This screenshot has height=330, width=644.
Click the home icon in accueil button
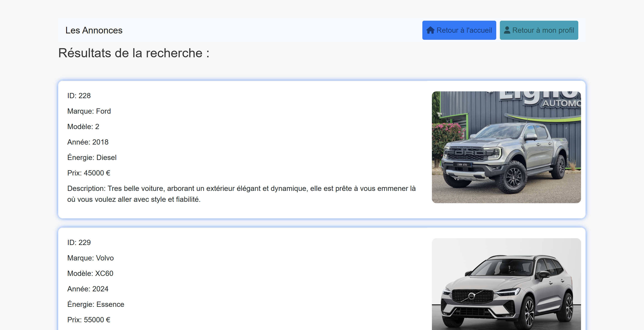coord(430,30)
